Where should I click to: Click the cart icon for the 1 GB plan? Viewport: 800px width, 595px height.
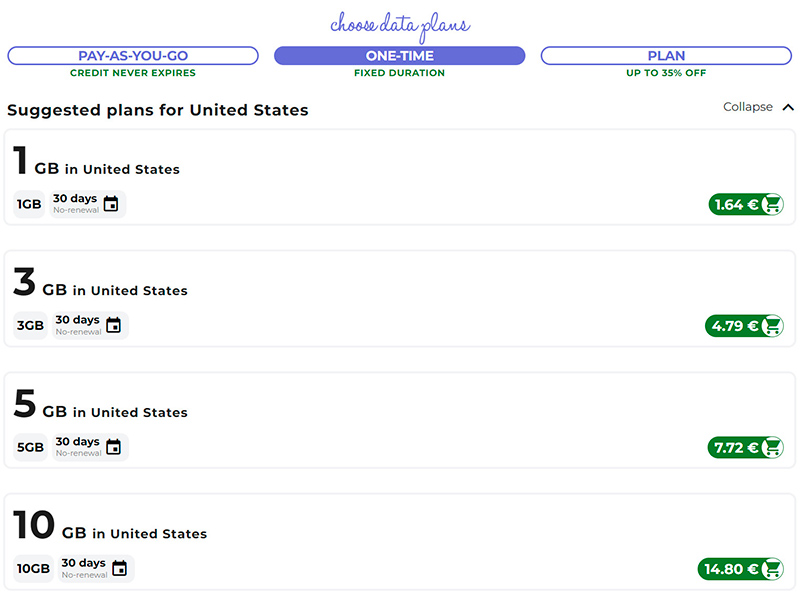[x=772, y=205]
